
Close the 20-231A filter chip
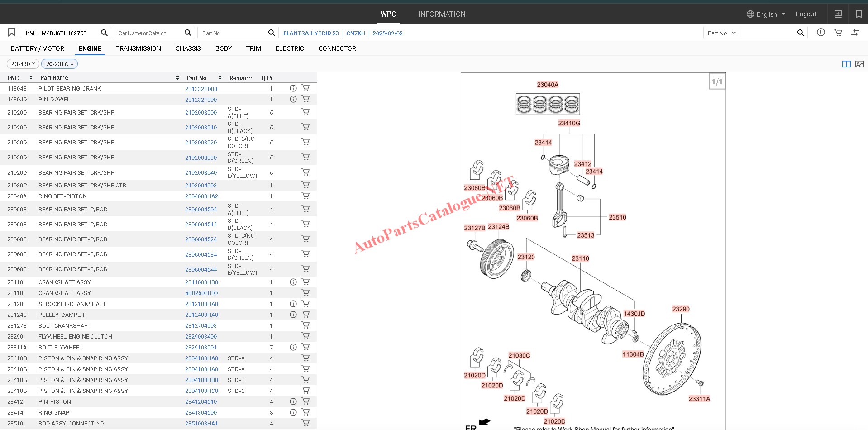[x=72, y=64]
